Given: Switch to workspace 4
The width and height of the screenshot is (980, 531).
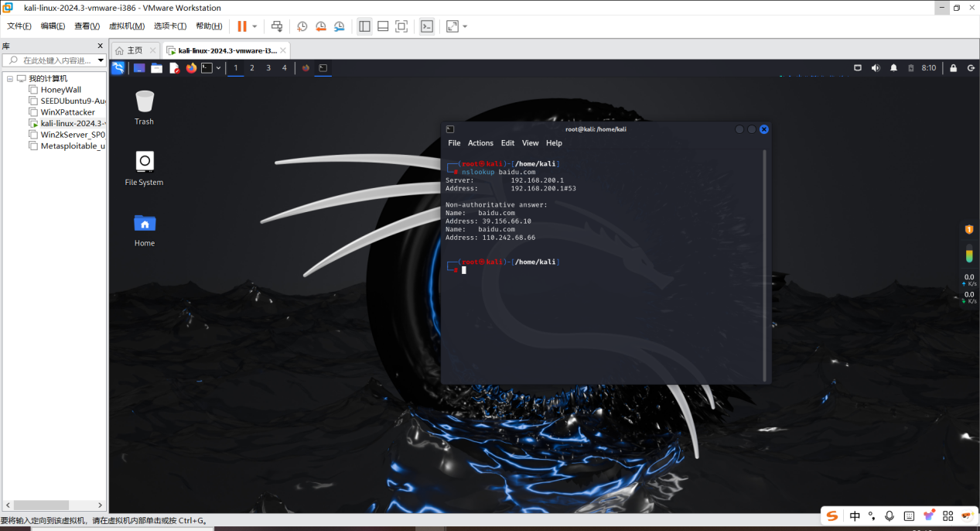Looking at the screenshot, I should coord(285,68).
